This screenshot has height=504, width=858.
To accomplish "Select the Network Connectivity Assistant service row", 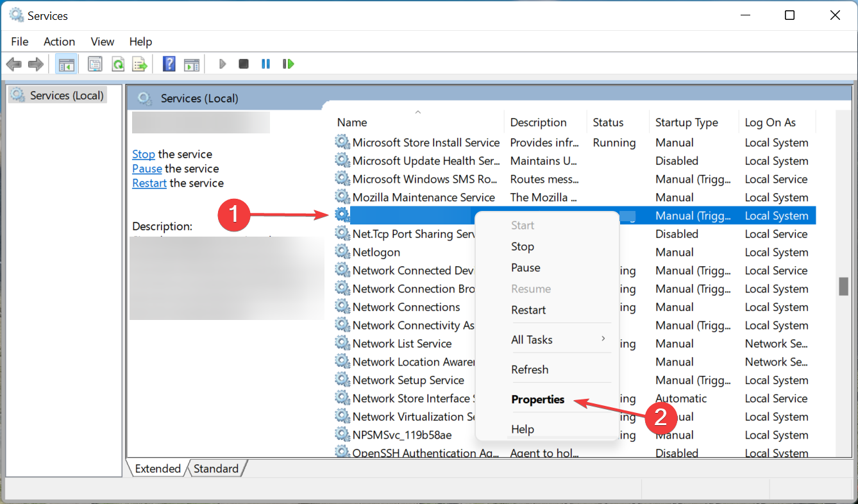I will click(575, 325).
